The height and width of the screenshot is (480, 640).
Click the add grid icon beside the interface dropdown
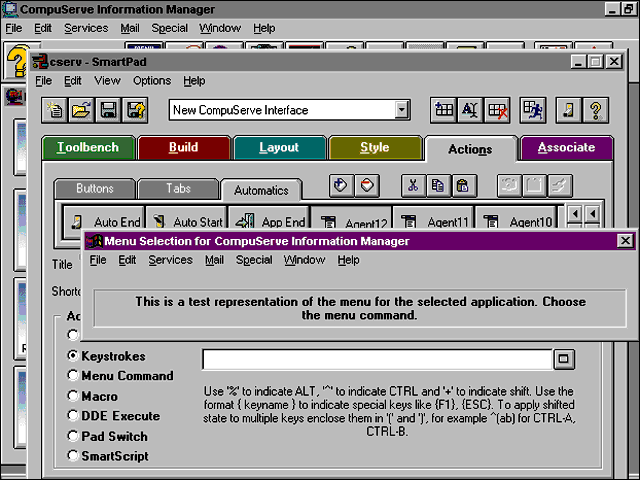[x=444, y=110]
